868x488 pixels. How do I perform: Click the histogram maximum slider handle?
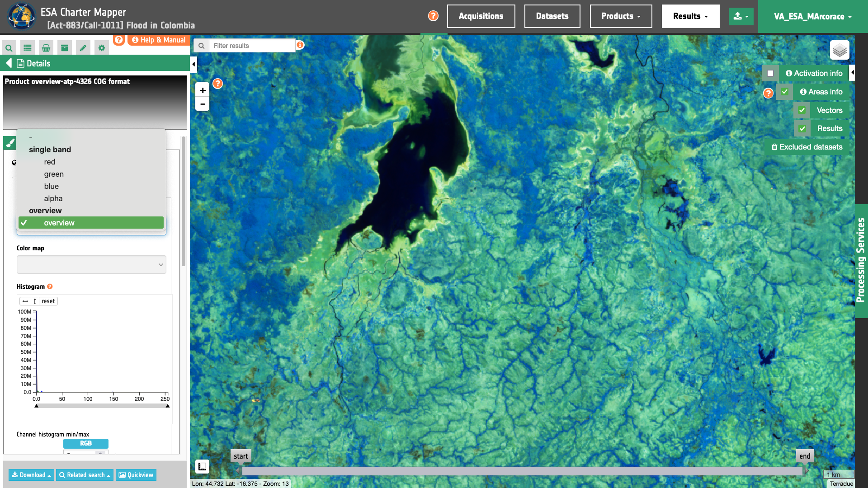[x=168, y=406]
